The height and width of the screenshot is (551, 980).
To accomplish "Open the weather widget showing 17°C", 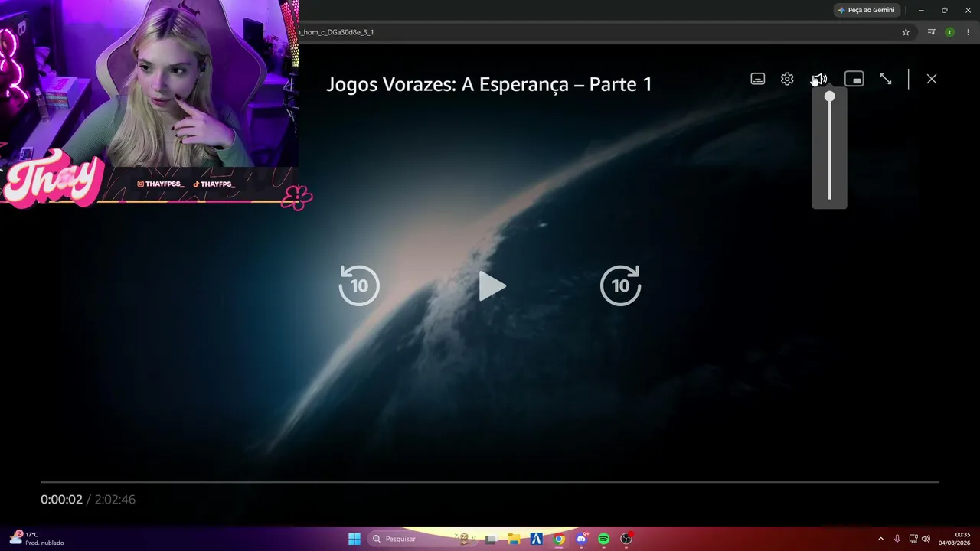I will [37, 539].
